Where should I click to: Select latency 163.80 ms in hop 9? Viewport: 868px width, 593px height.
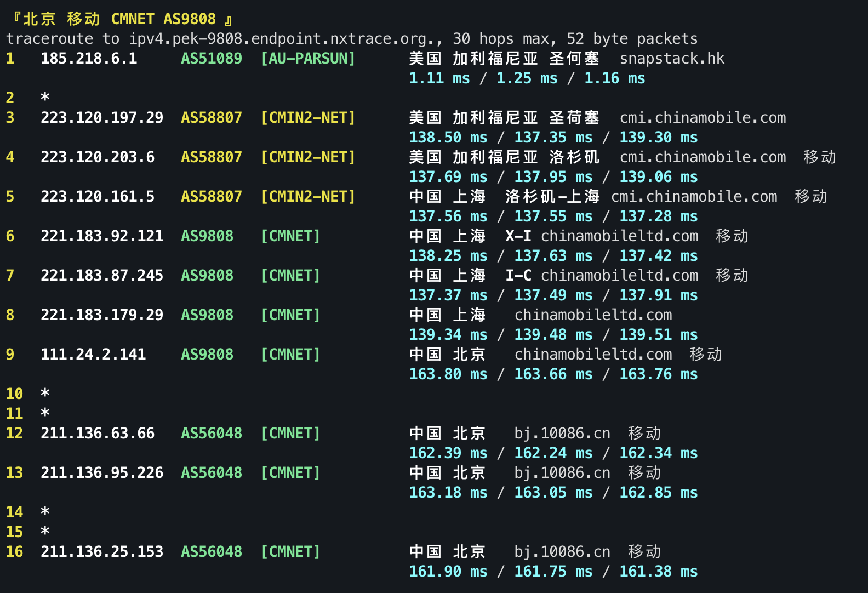(x=448, y=374)
